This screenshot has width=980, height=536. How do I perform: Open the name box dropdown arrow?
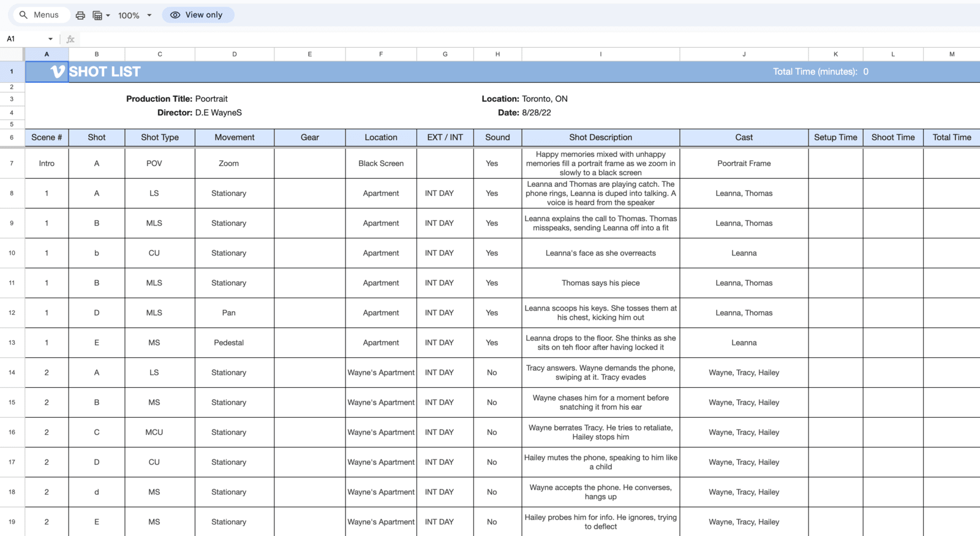(50, 39)
